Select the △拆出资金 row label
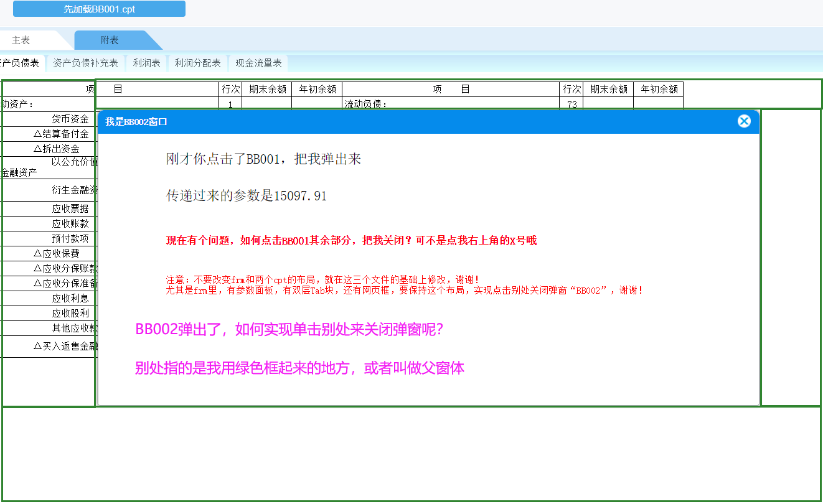 (57, 149)
